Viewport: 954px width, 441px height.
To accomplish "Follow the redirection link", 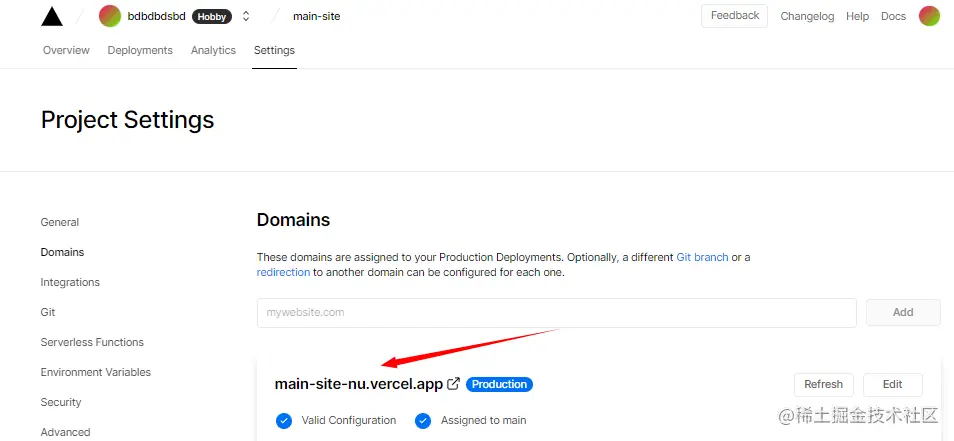I will (x=283, y=272).
